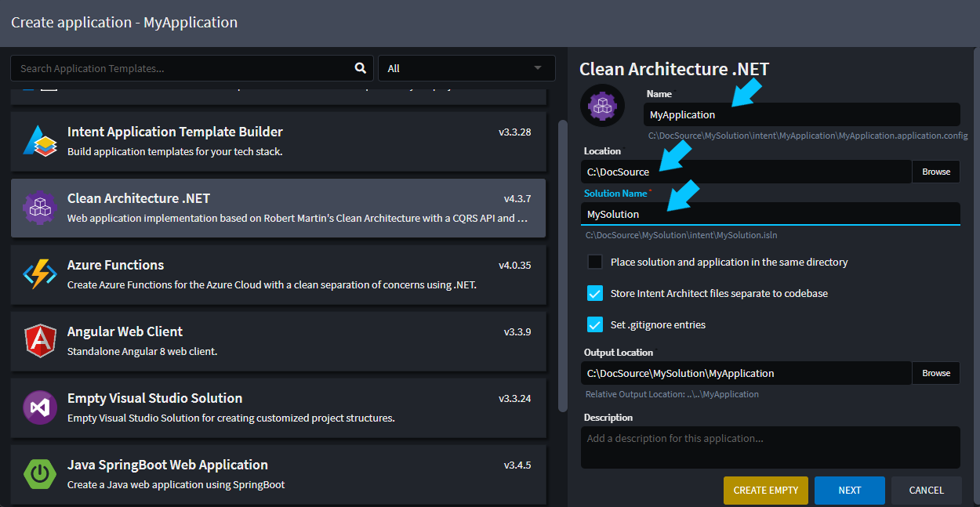Open the All category filter dropdown

[466, 68]
